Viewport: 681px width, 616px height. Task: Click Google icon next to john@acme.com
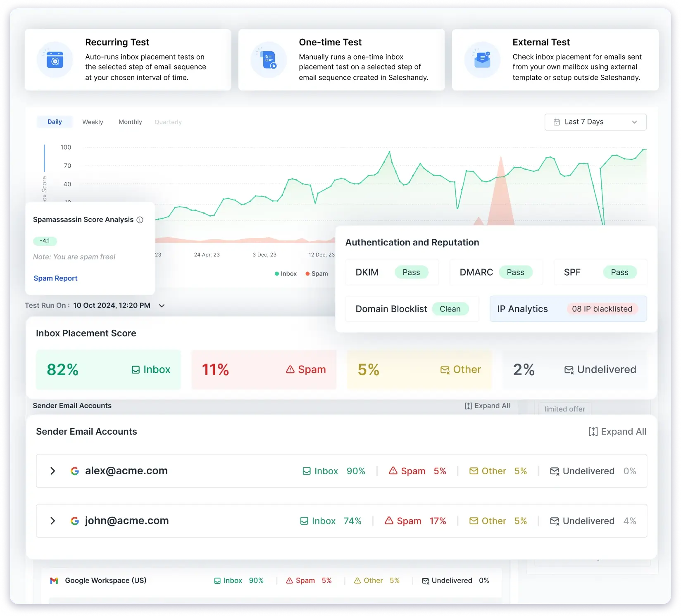pyautogui.click(x=75, y=521)
